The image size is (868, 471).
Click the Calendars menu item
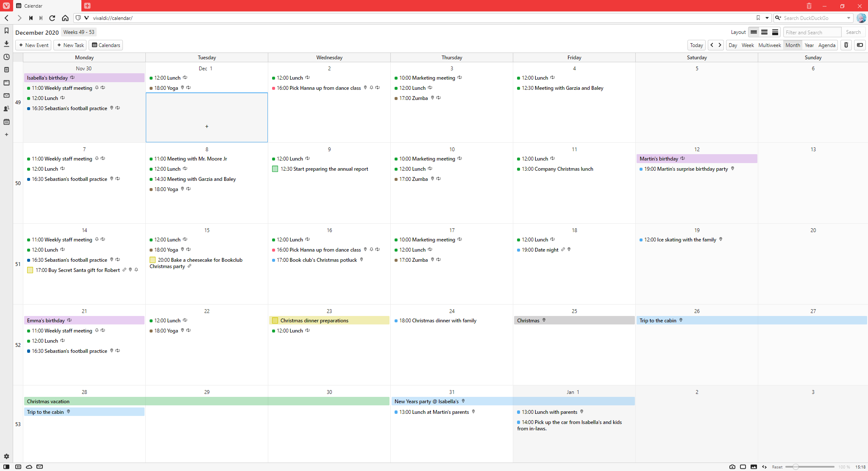[107, 44]
